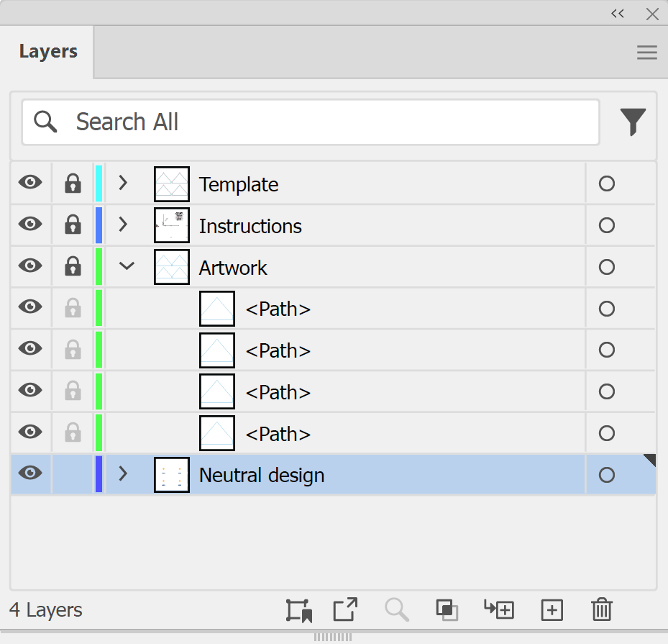Click target circle for Instructions layer
Screen dimensions: 668x644
pos(606,225)
